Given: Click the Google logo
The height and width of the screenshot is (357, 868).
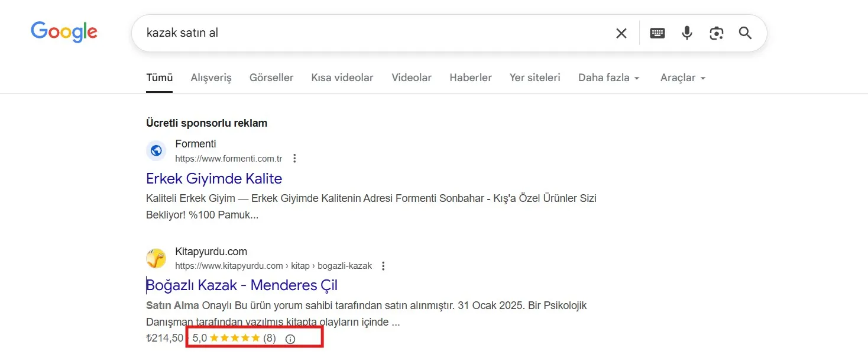Looking at the screenshot, I should [64, 32].
